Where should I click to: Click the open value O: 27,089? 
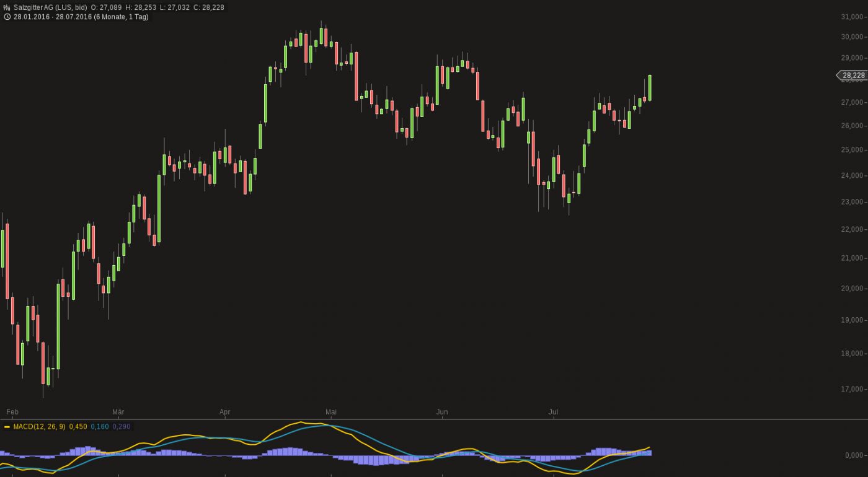(107, 7)
